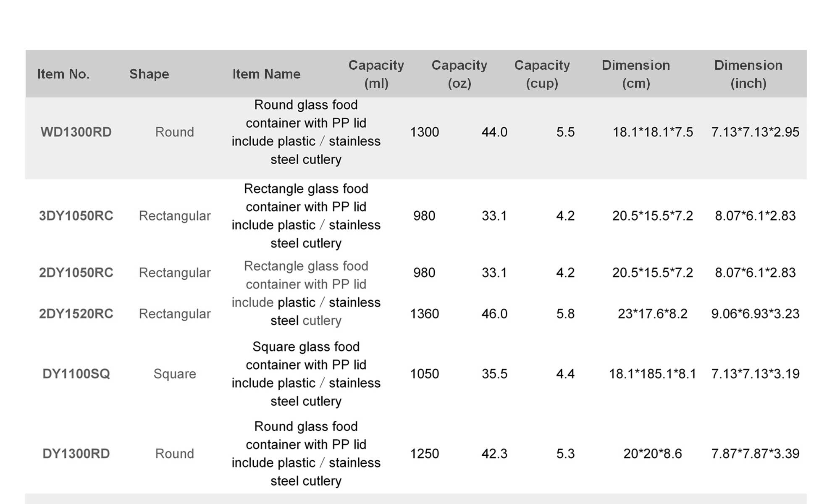Click the Capacity (ml) column header

(x=376, y=74)
